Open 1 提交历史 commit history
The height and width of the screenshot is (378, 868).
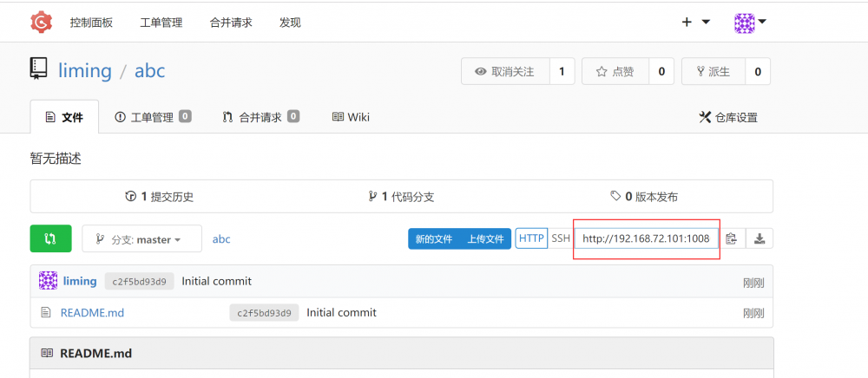click(x=160, y=197)
